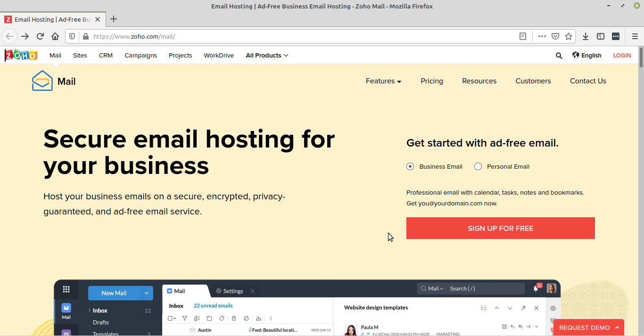Toggle reader view icon in address bar

(523, 36)
